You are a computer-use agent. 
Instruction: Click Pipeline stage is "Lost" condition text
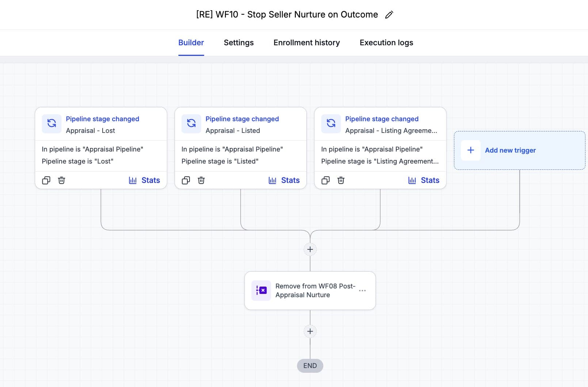(77, 161)
